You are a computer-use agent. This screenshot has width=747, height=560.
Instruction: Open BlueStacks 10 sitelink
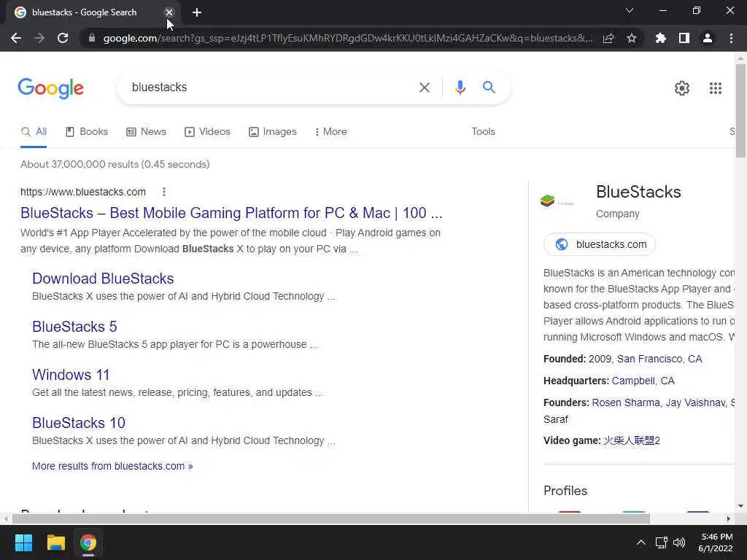click(x=79, y=423)
